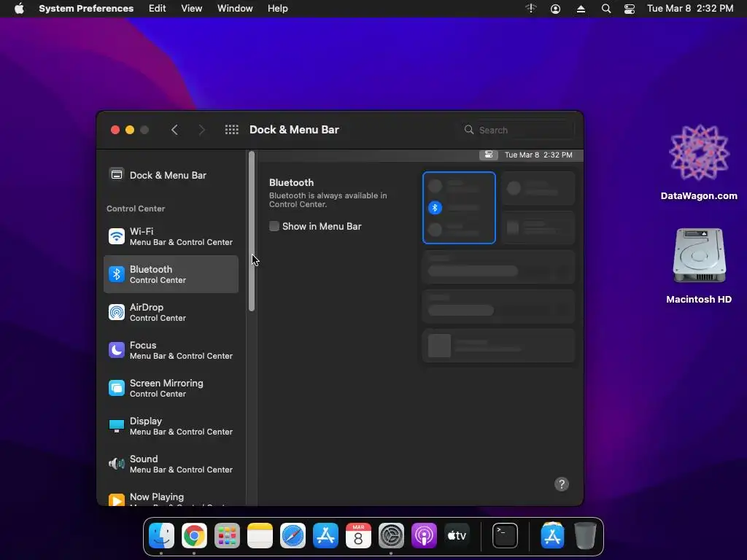This screenshot has width=747, height=560.
Task: Click the Control Center icon in preview bar
Action: [489, 155]
